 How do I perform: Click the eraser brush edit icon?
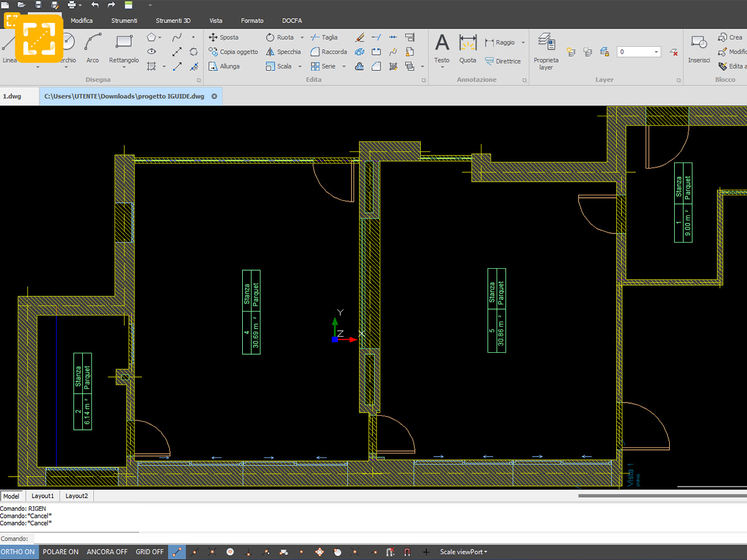[x=359, y=37]
